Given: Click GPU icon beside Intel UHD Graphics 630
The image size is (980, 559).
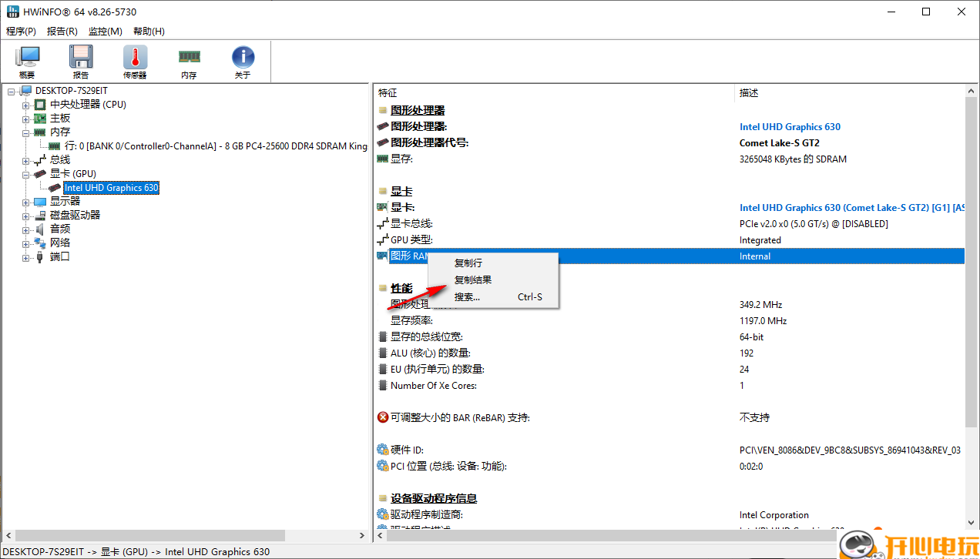Looking at the screenshot, I should (x=54, y=187).
